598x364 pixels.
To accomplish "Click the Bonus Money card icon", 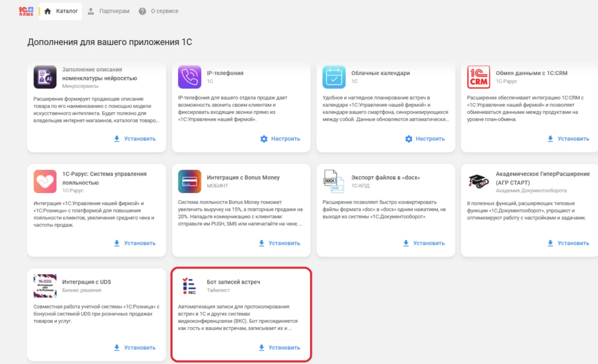I will (x=190, y=182).
